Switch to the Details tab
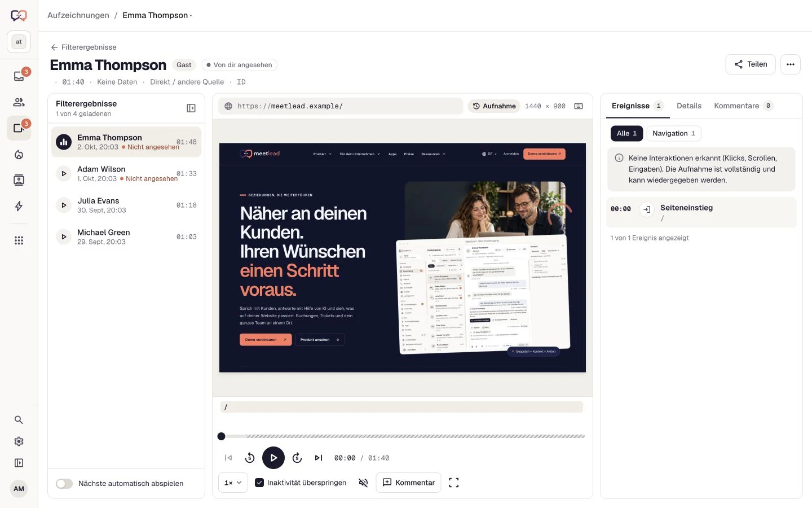The image size is (812, 508). pos(689,106)
